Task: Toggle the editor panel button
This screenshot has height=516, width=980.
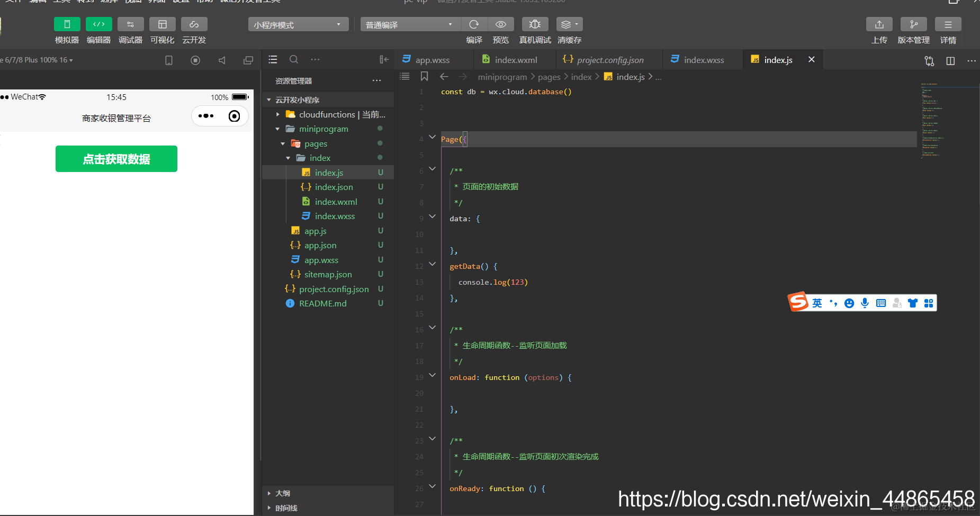Action: [98, 24]
